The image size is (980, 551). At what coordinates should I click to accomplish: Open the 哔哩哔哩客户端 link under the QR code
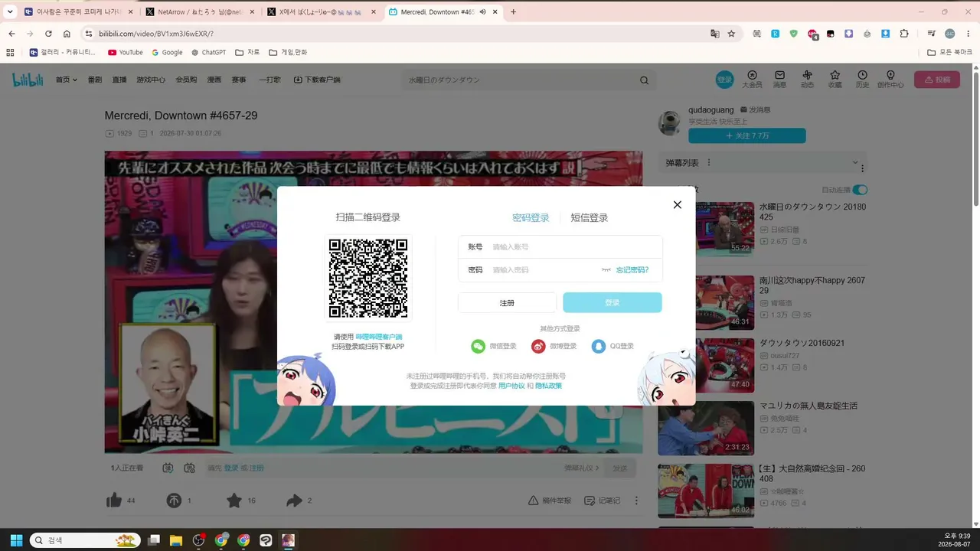tap(379, 337)
